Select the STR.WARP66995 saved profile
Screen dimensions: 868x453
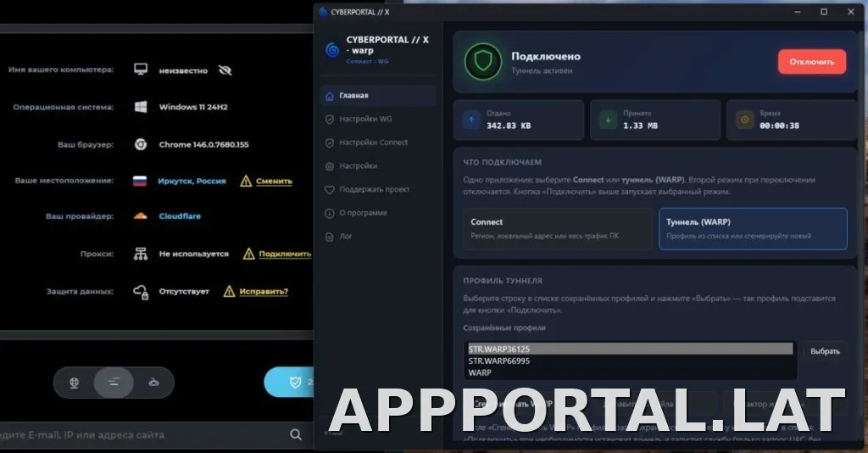point(630,361)
